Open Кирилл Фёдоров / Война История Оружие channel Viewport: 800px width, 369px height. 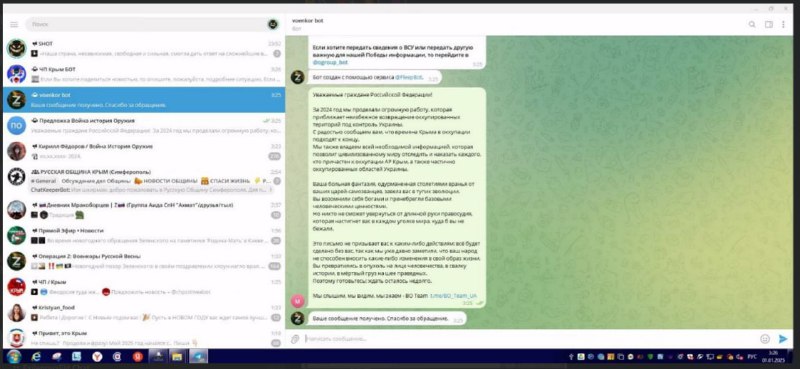pyautogui.click(x=144, y=151)
